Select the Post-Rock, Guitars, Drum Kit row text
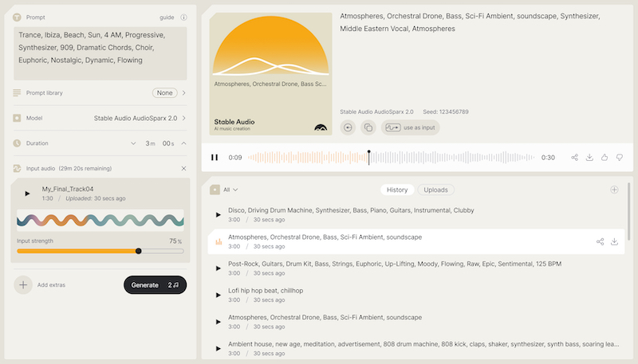The image size is (638, 364). pos(395,264)
